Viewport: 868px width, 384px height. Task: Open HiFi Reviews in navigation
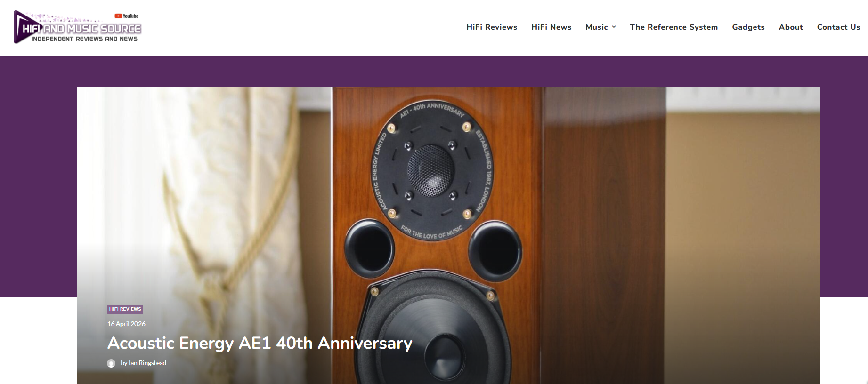coord(492,27)
